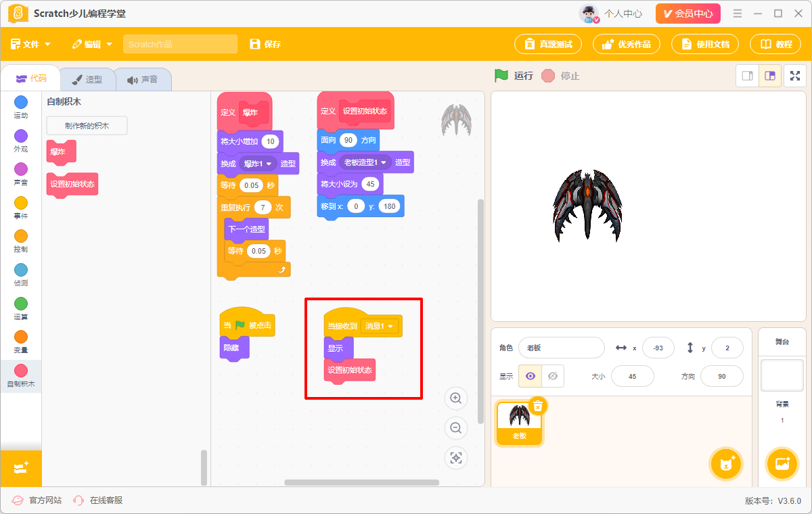Click the palette 设置初始状态 custom block
The height and width of the screenshot is (514, 812).
72,184
